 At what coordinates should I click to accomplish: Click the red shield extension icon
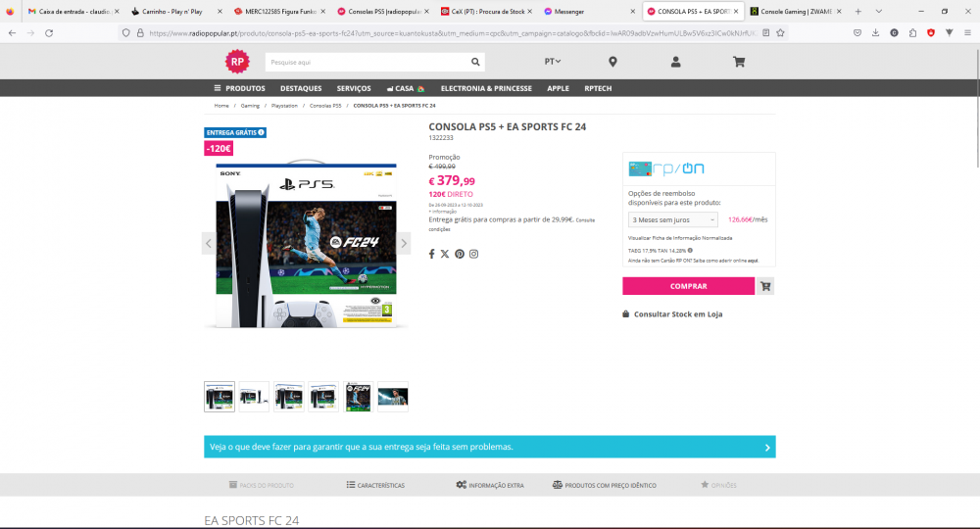[931, 33]
